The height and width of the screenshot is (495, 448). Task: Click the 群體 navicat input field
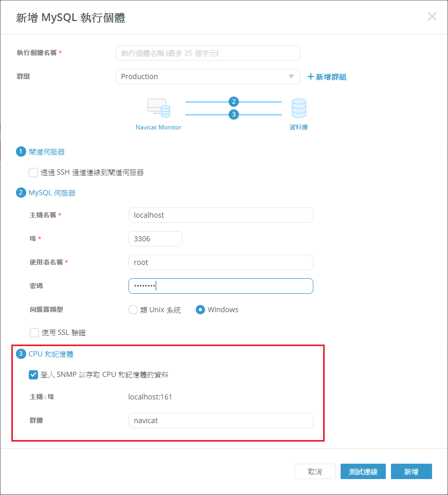pyautogui.click(x=220, y=421)
